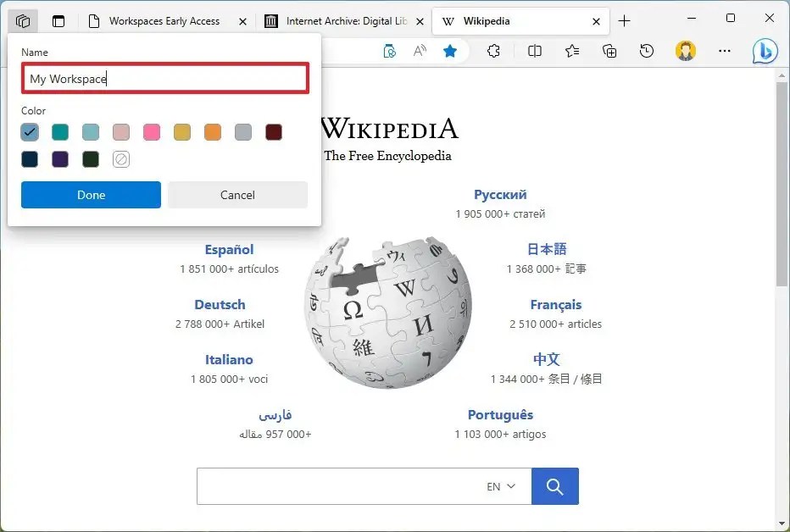Open the Workspaces menu icon

pos(23,20)
